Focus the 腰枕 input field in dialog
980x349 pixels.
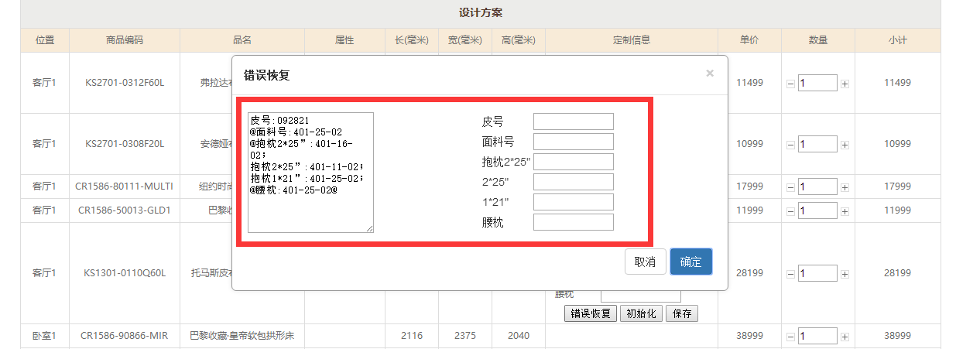pyautogui.click(x=573, y=222)
